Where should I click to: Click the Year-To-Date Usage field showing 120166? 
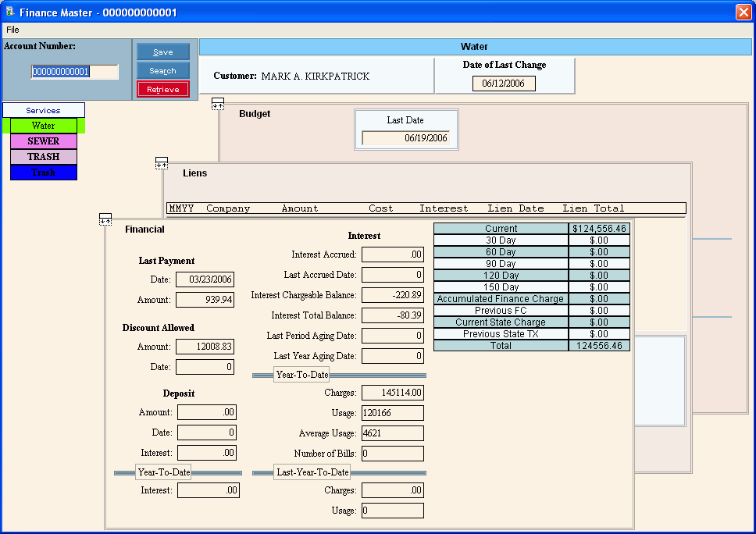tap(393, 413)
